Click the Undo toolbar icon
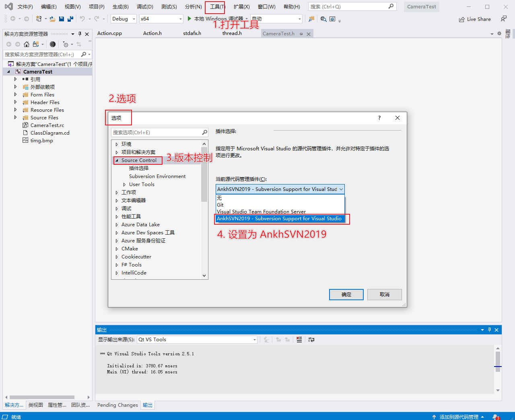This screenshot has height=420, width=515. tap(82, 18)
